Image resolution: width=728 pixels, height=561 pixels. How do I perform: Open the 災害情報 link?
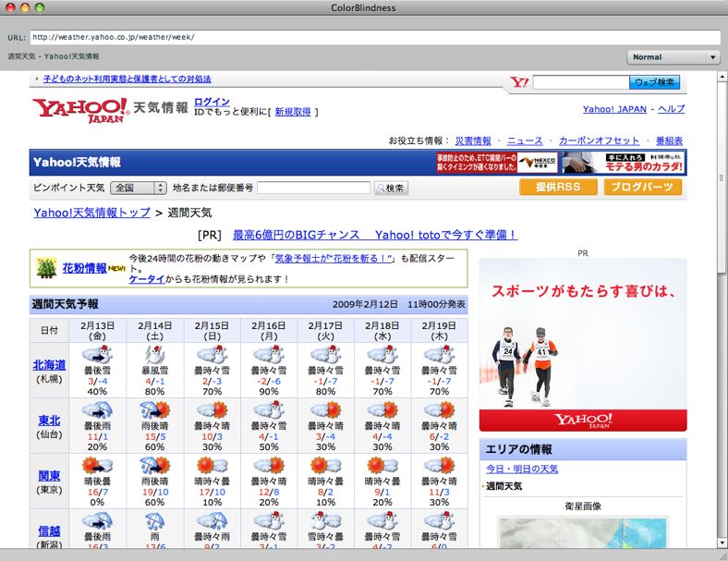coord(473,140)
